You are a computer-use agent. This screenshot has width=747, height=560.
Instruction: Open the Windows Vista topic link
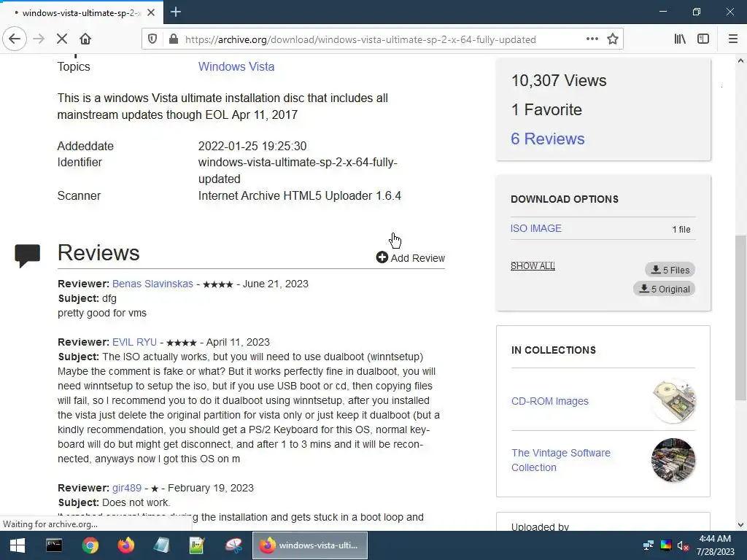[236, 66]
